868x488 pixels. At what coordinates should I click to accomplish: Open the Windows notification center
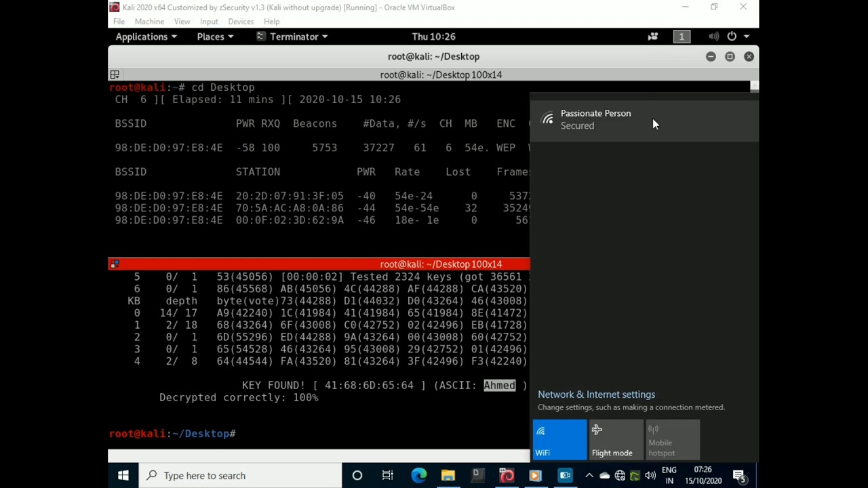[740, 476]
